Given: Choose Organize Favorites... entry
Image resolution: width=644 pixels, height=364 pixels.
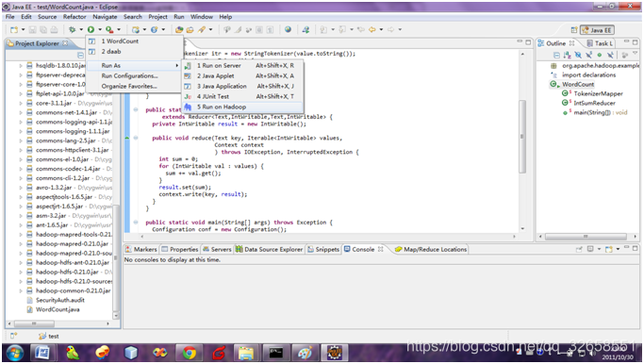Looking at the screenshot, I should click(x=134, y=86).
